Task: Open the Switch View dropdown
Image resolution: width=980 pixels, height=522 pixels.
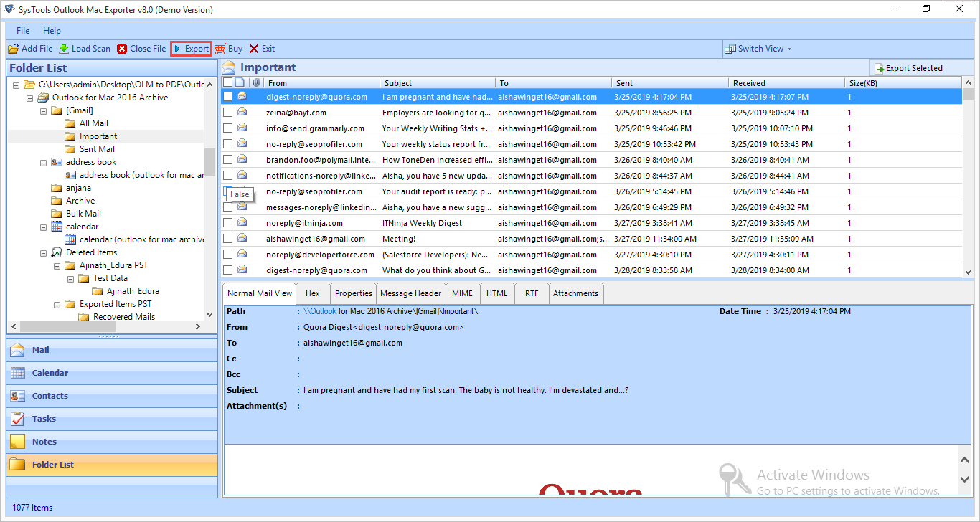Action: point(759,49)
